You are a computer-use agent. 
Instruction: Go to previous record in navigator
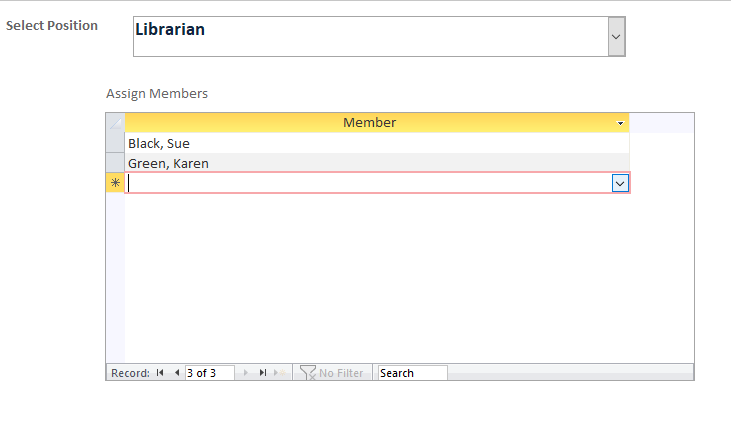tap(177, 373)
